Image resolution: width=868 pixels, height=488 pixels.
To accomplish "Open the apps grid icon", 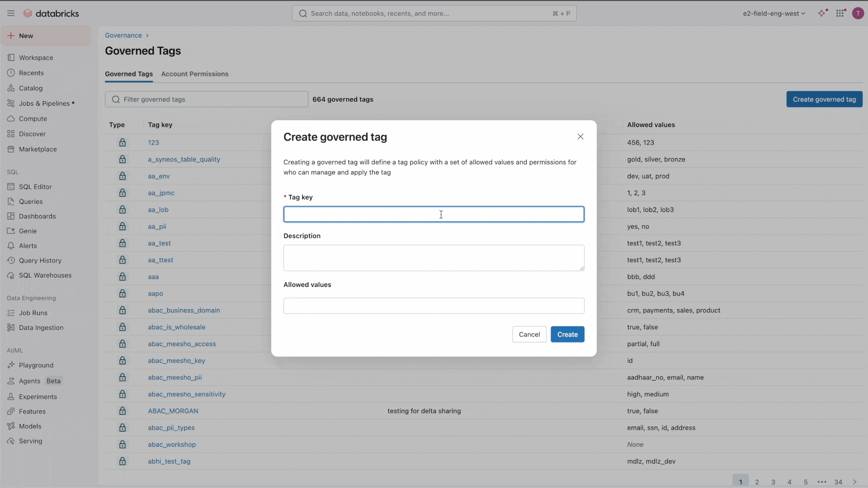I will (x=840, y=14).
